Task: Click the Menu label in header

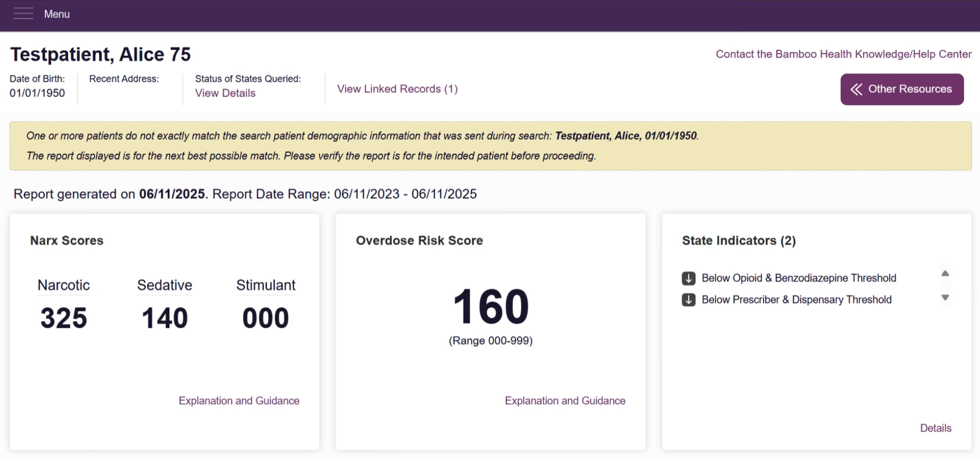Action: [57, 14]
